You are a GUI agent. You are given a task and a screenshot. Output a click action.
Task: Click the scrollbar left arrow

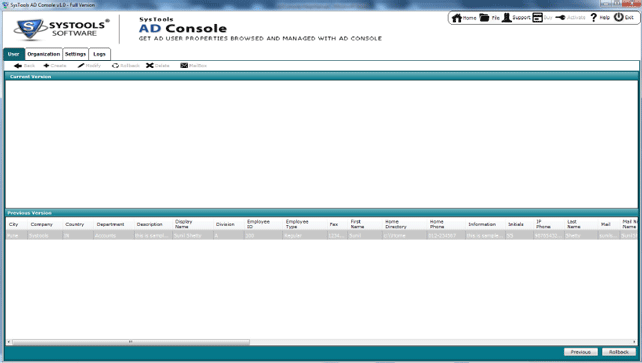point(9,342)
